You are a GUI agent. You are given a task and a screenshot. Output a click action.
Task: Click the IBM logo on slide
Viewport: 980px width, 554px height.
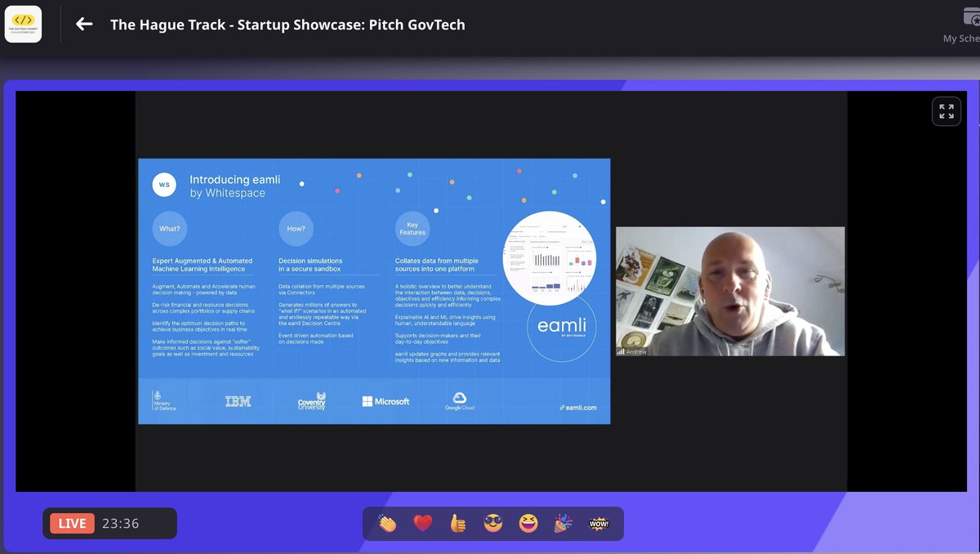point(238,401)
